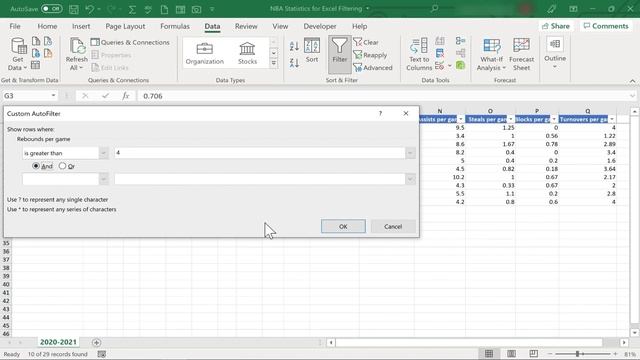This screenshot has width=640, height=360.
Task: Open second comparison operator dropdown
Action: point(103,179)
